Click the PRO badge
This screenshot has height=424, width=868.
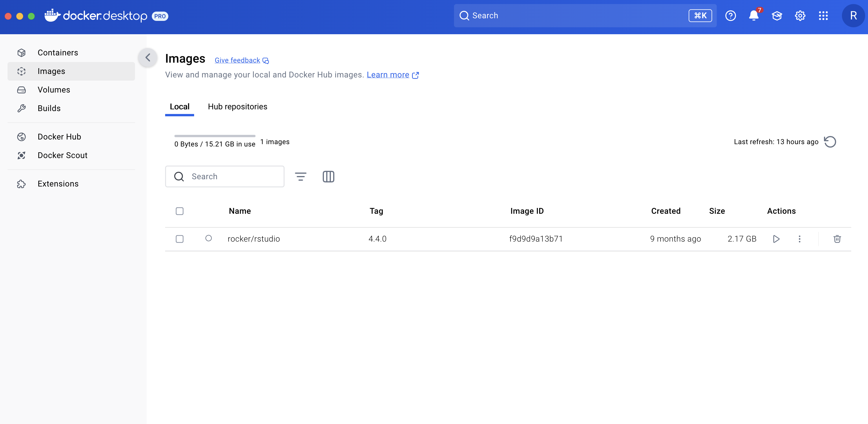(160, 16)
